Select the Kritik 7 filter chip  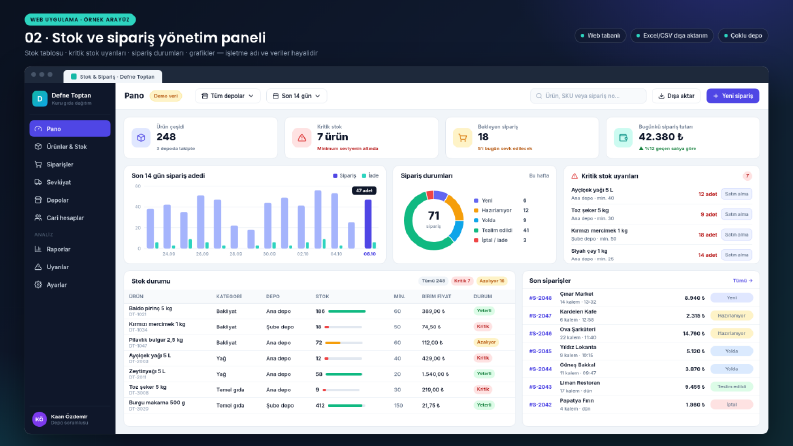pos(462,281)
